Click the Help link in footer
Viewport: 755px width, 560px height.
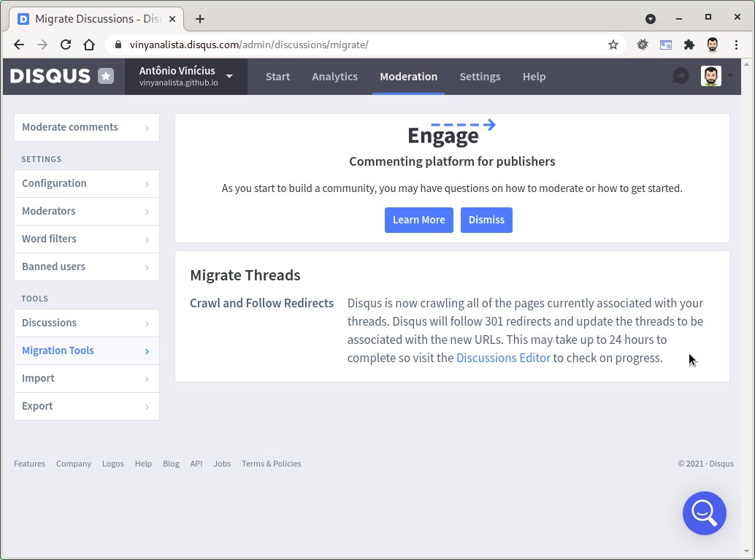point(143,464)
